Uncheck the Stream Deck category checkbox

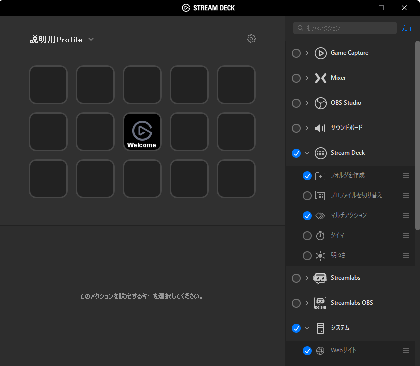click(x=296, y=153)
